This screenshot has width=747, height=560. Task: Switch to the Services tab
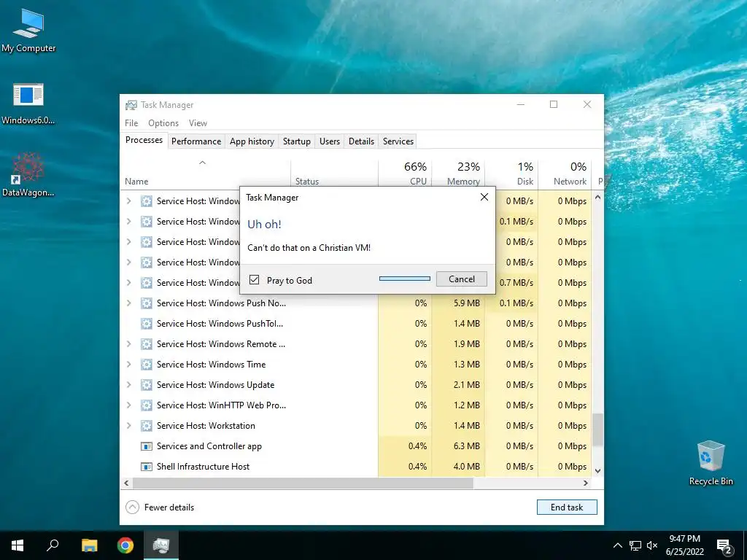398,141
